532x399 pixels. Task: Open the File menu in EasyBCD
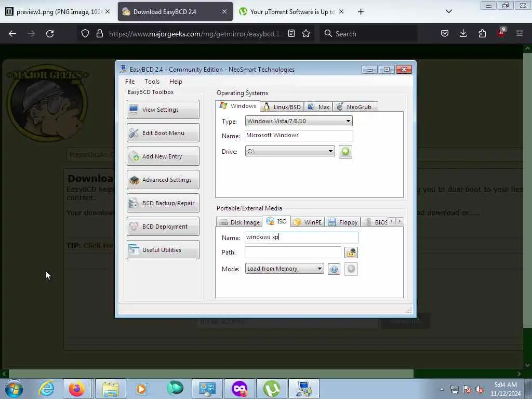tap(129, 82)
